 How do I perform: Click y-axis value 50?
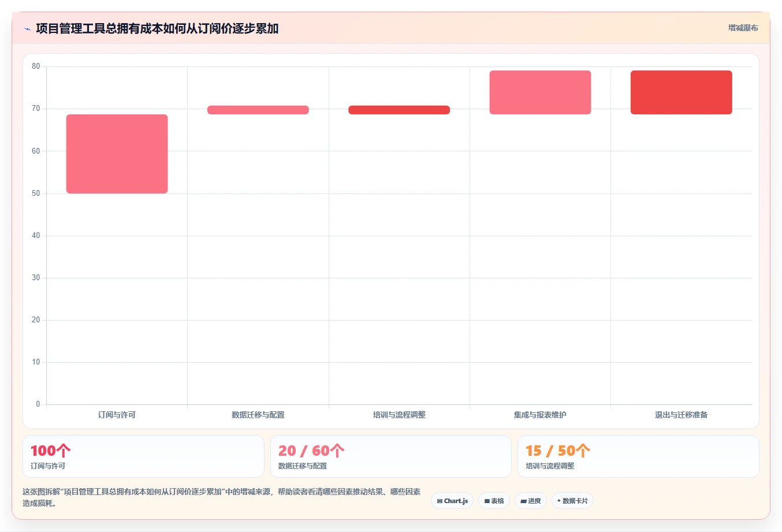pyautogui.click(x=36, y=194)
